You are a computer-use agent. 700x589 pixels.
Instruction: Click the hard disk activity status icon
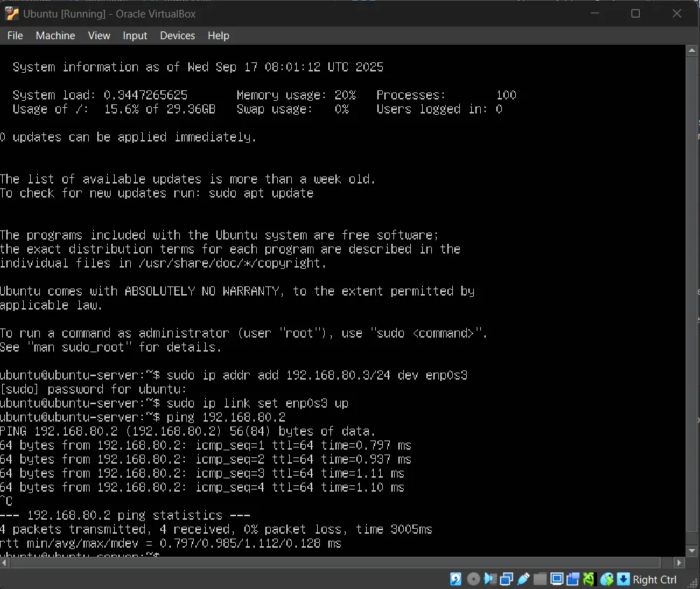456,579
